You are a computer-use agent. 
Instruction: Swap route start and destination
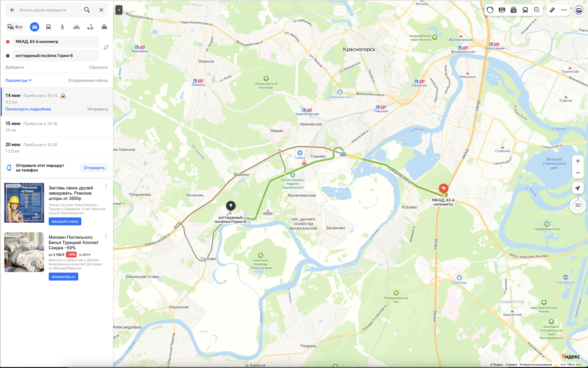point(106,47)
